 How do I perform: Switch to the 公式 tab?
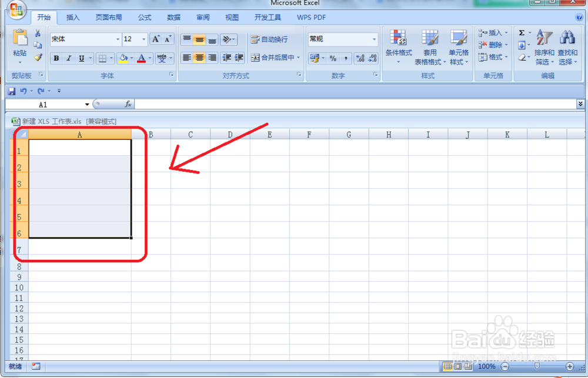[145, 17]
